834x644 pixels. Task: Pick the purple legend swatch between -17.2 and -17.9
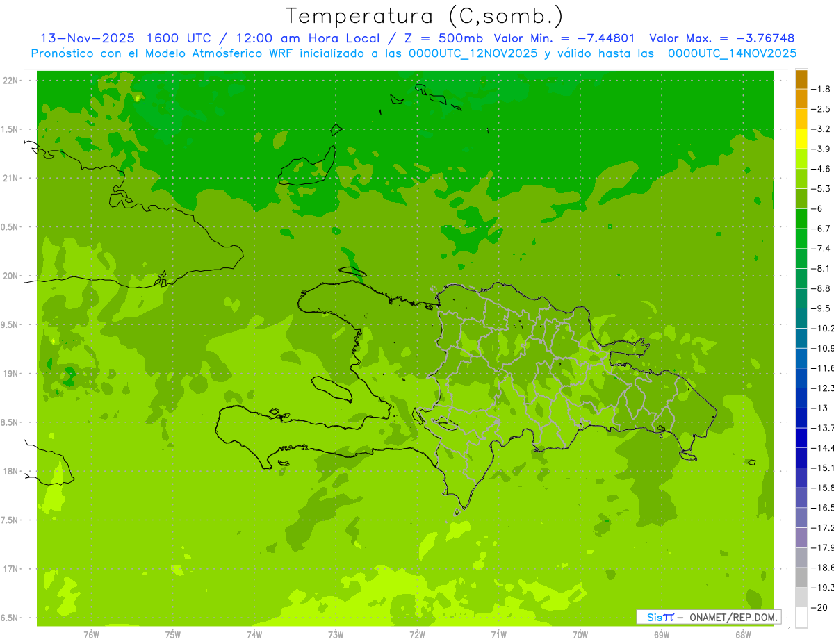click(802, 537)
